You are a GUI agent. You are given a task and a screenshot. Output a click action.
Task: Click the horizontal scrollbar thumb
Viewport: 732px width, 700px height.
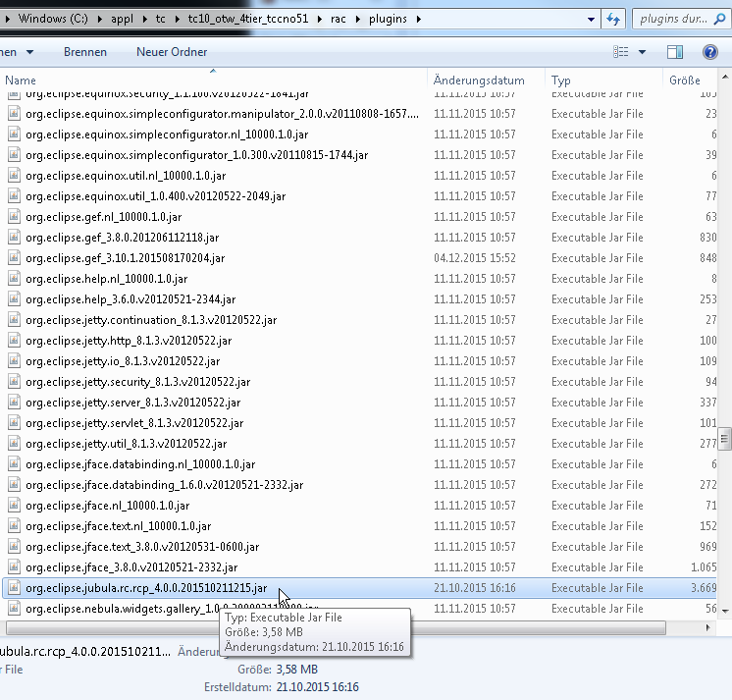(336, 628)
